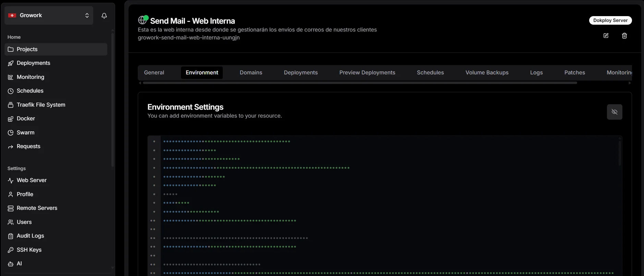644x276 pixels.
Task: Open the notifications bell
Action: (x=104, y=15)
